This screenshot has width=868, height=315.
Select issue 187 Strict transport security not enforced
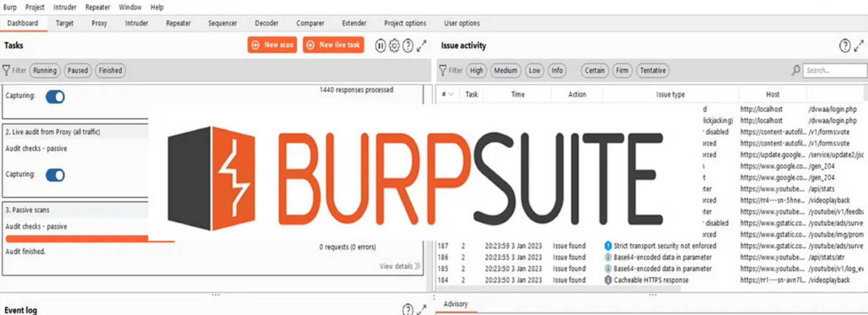point(651,246)
